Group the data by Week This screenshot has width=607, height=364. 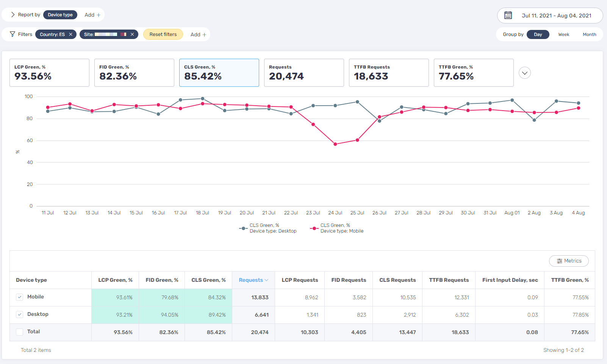tap(563, 34)
